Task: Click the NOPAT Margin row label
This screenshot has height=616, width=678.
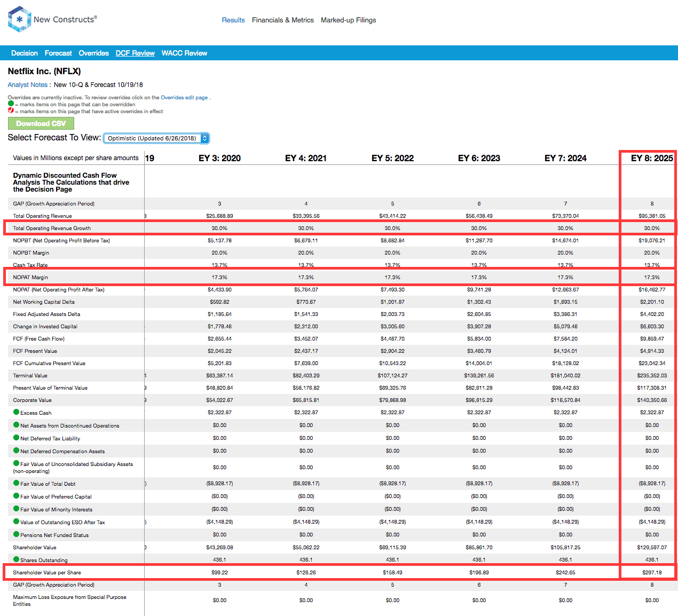Action: point(30,277)
